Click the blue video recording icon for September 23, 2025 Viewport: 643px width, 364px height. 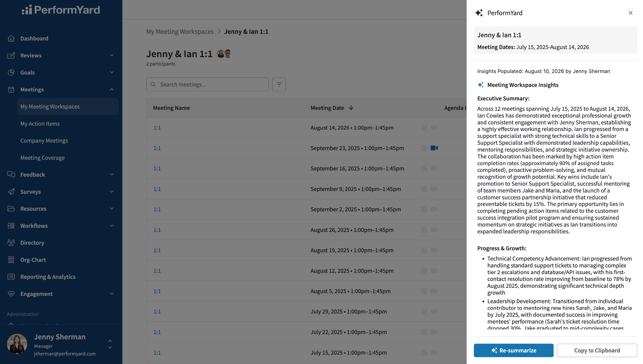pos(434,148)
